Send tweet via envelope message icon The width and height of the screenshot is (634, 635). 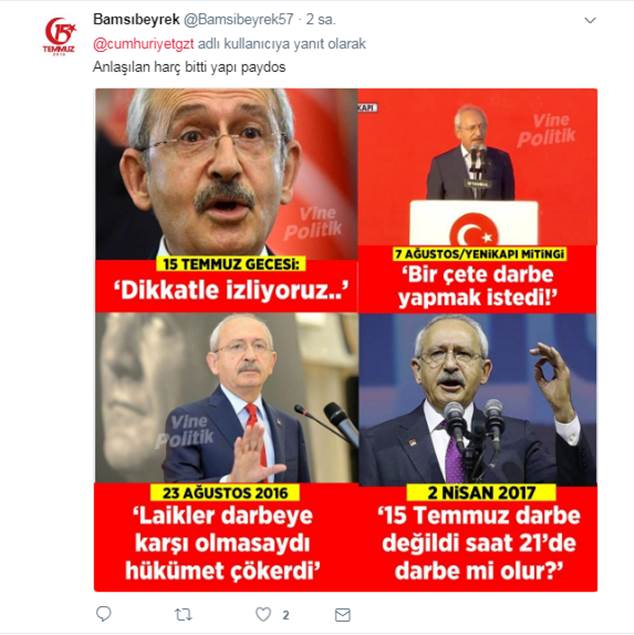click(343, 615)
